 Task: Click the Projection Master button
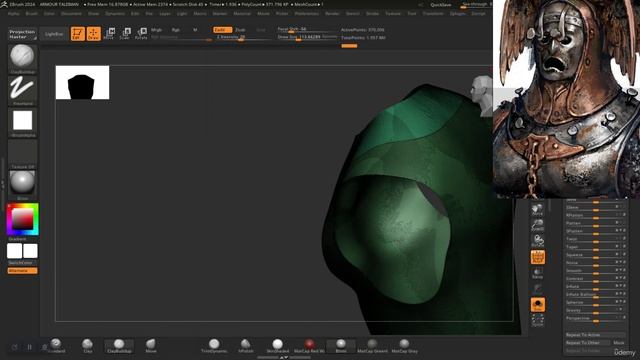point(22,34)
